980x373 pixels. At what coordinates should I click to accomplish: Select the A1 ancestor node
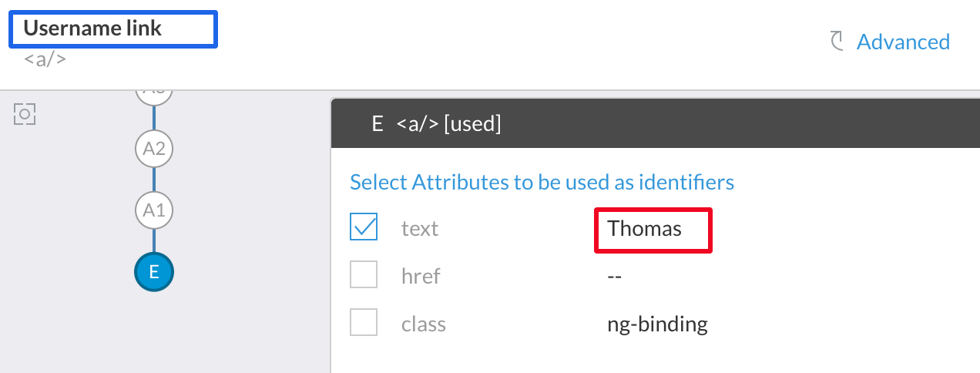coord(154,210)
